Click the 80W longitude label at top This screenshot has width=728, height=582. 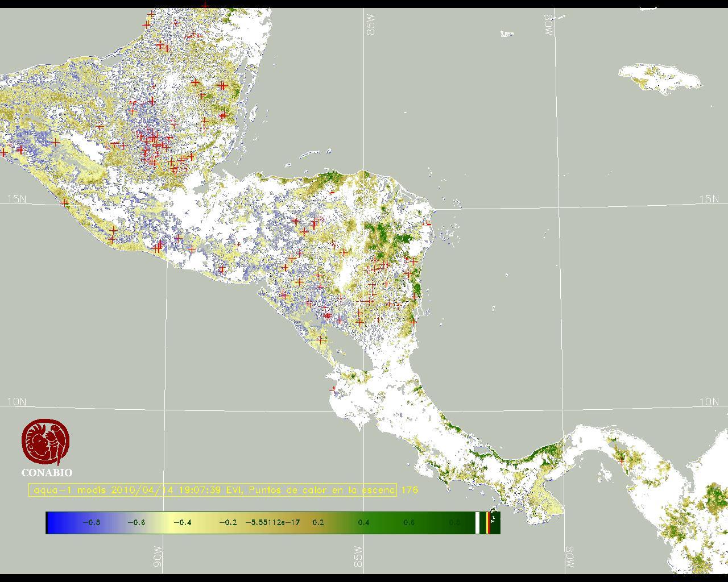(549, 25)
